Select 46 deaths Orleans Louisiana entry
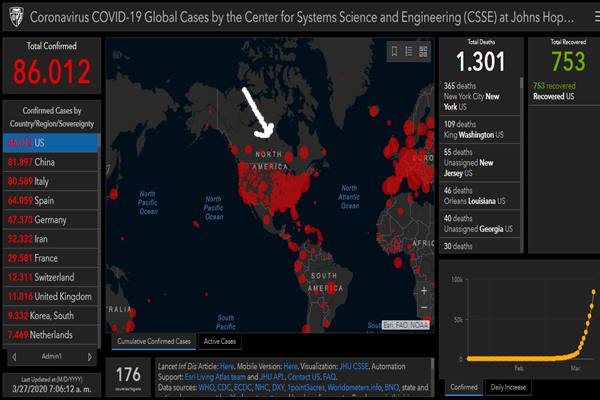Image resolution: width=600 pixels, height=400 pixels. 480,196
